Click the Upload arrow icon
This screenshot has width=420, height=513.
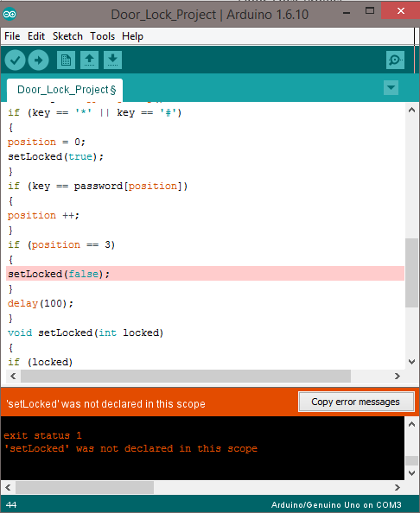pyautogui.click(x=38, y=60)
